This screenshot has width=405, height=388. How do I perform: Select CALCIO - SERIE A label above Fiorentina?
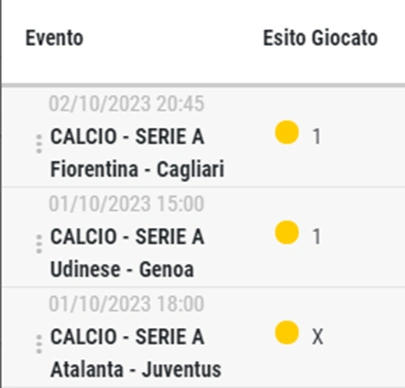(127, 137)
